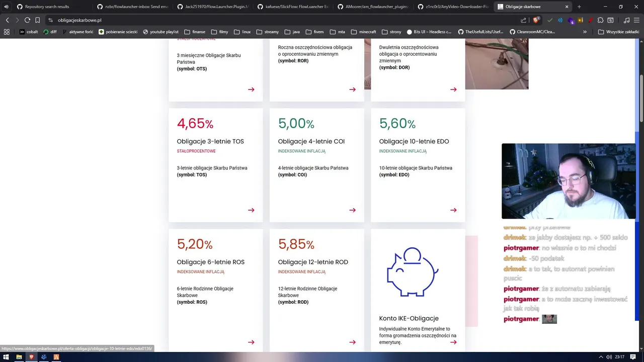
Task: Open the site information icon in the address bar
Action: 50,20
